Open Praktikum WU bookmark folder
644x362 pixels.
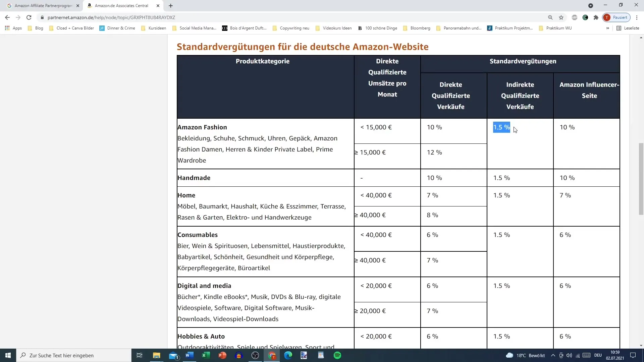click(555, 28)
